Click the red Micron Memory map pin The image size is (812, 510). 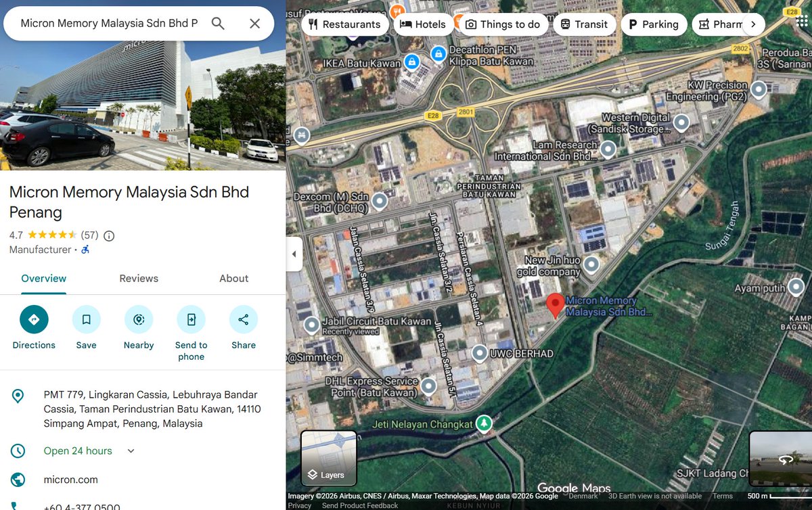click(x=555, y=306)
